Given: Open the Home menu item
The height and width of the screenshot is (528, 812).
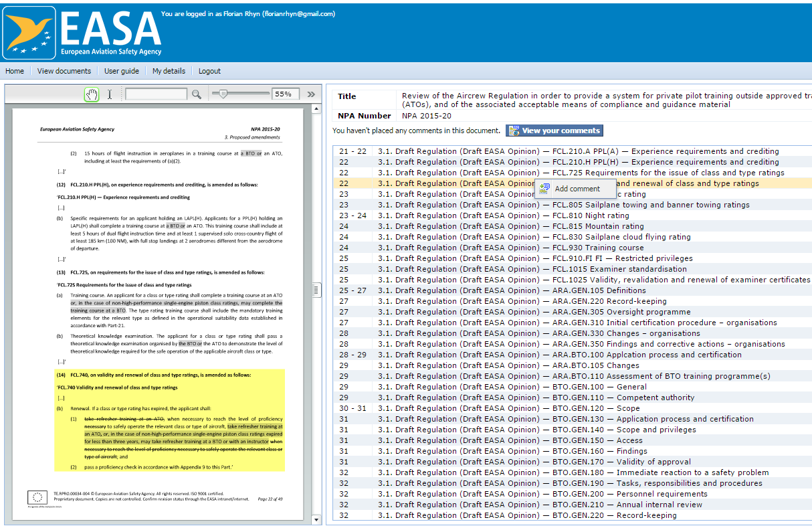Looking at the screenshot, I should (x=15, y=71).
